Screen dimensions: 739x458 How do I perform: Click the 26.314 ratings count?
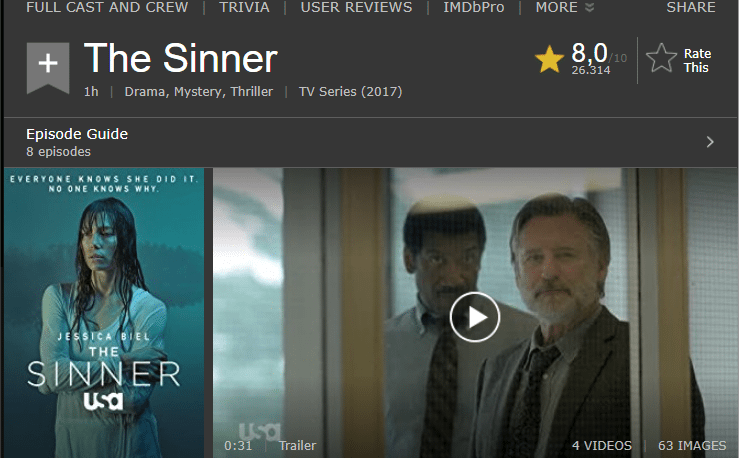point(591,70)
